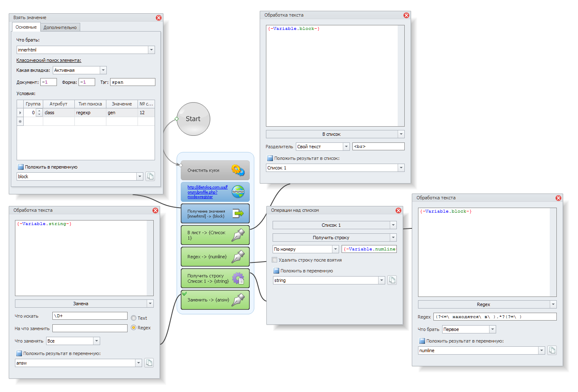Open the Что брать Первое dropdown
578x392 pixels.
(x=492, y=329)
